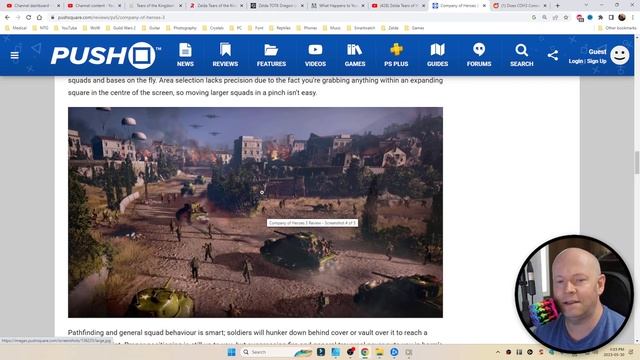Bookmark this page with star icon
This screenshot has width=640, height=360.
(x=566, y=18)
